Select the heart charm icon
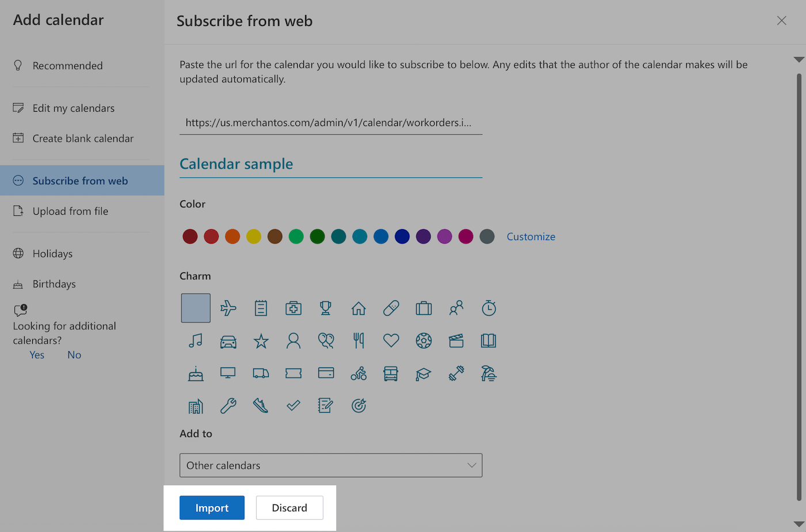 tap(391, 341)
